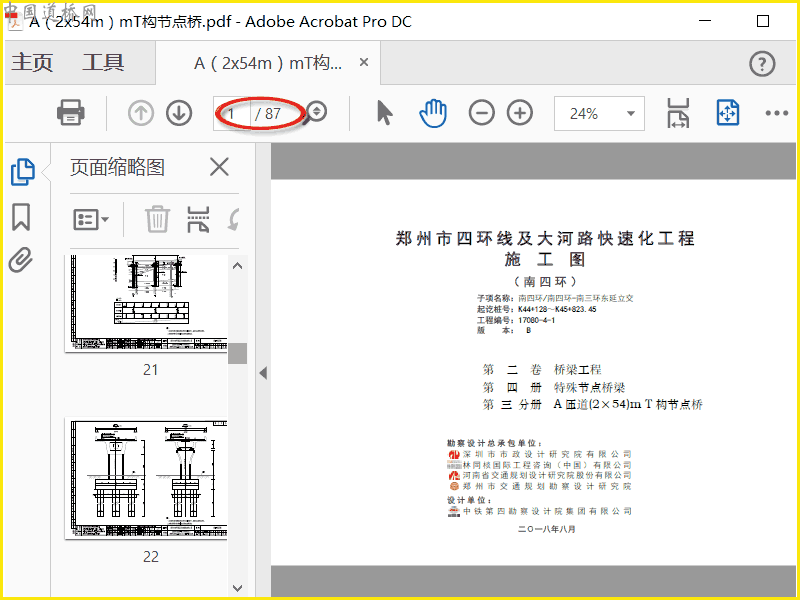Click the title 郑州市四环线及大河路快速化工程
The height and width of the screenshot is (600, 800).
click(545, 238)
